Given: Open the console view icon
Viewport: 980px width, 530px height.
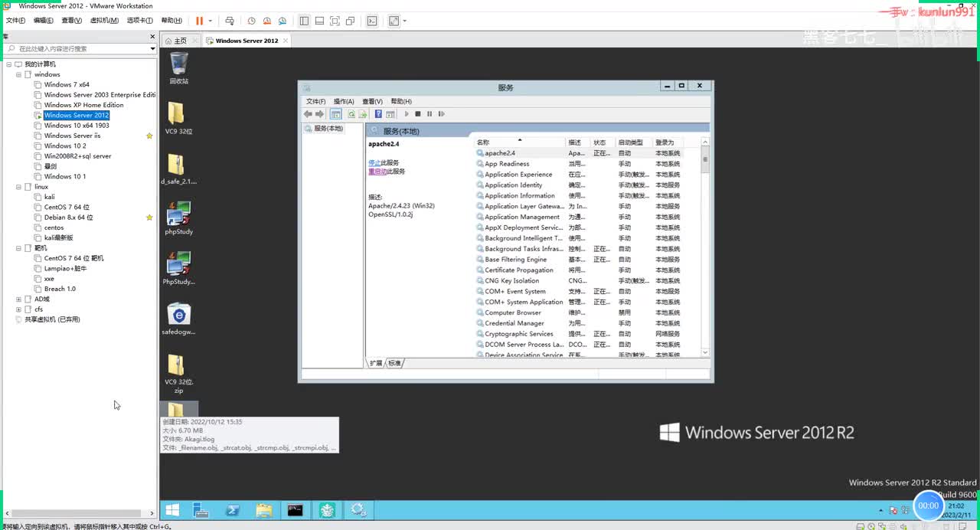Looking at the screenshot, I should pos(372,21).
